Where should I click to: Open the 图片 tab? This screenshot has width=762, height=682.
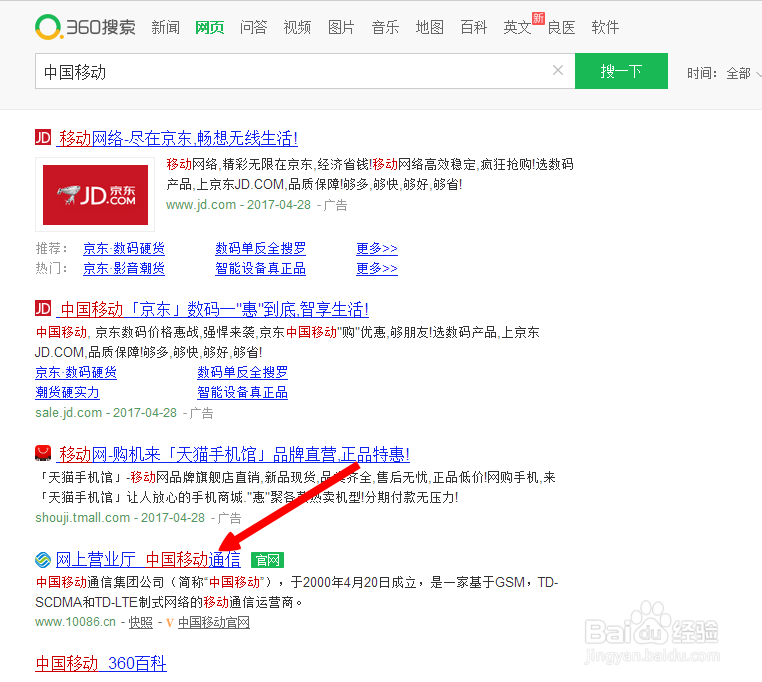[x=341, y=27]
